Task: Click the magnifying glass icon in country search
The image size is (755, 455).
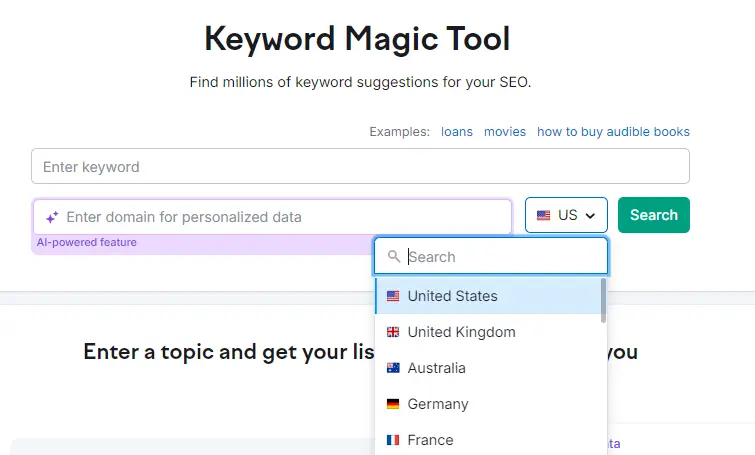Action: pos(394,257)
